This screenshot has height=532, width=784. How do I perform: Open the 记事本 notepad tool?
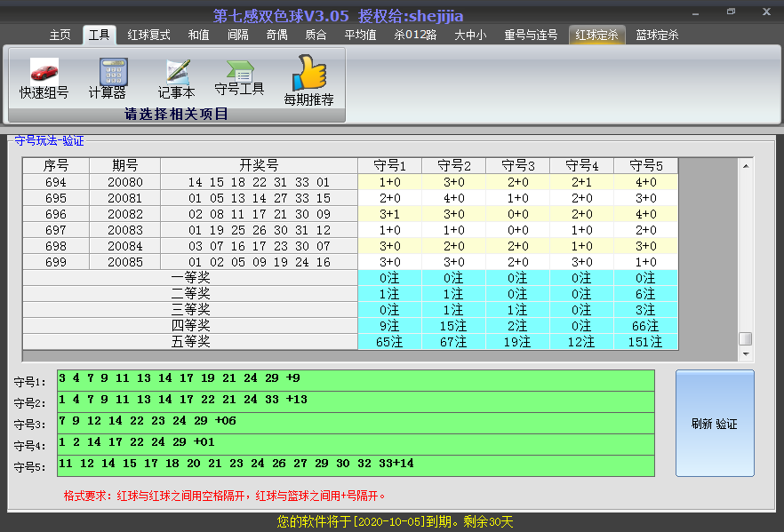pyautogui.click(x=176, y=78)
